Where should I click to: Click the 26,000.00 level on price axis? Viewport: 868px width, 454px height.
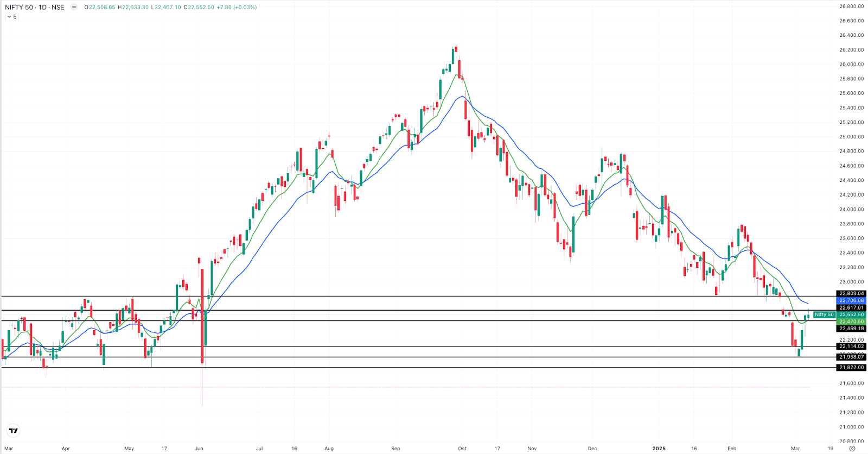(x=851, y=64)
